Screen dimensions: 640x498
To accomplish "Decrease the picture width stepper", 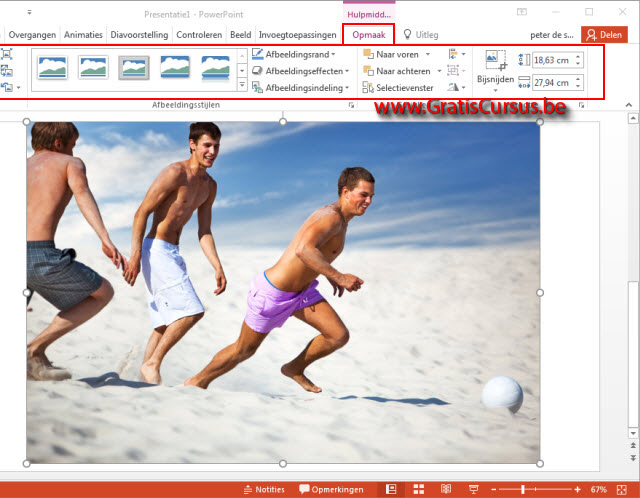I will point(578,86).
